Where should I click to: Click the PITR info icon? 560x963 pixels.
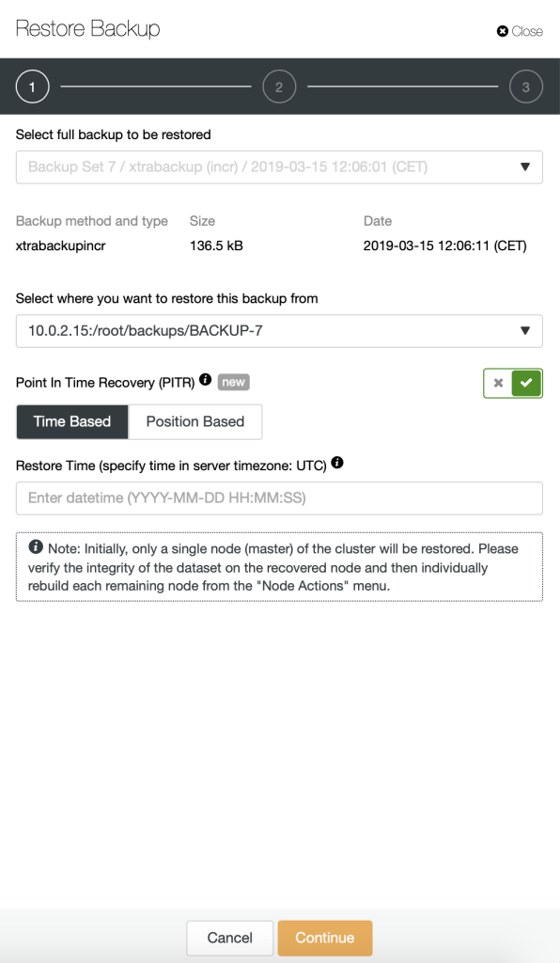206,380
